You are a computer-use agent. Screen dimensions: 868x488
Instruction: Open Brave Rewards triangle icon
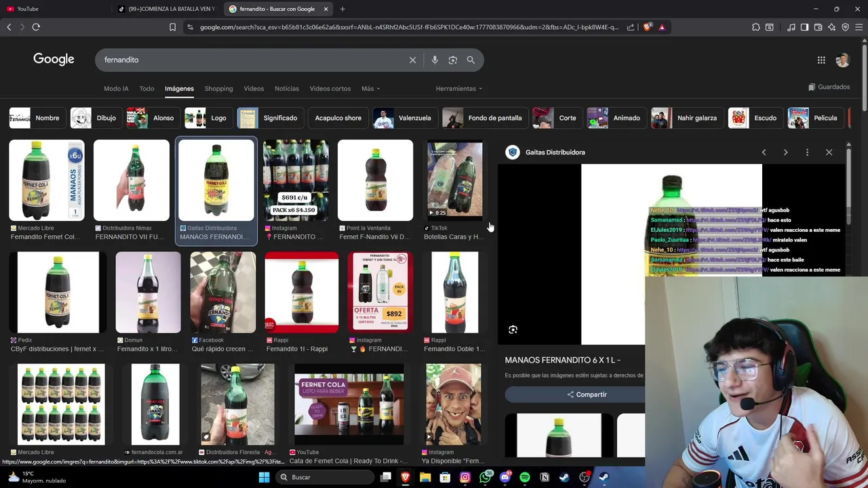pos(662,27)
